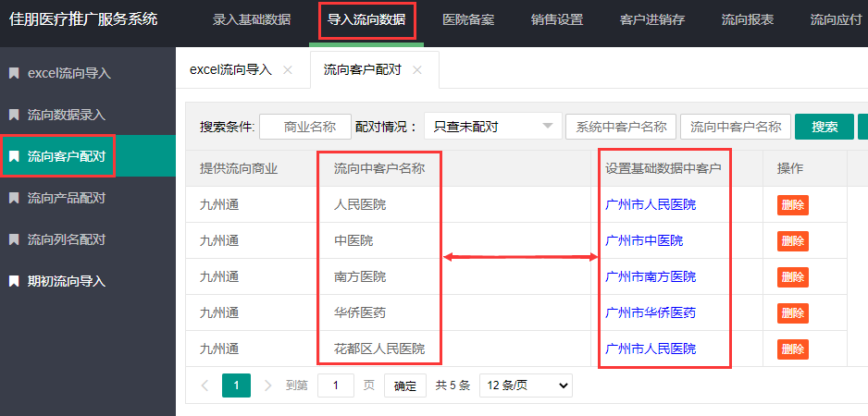Select 流向列名配对 in sidebar

click(67, 239)
